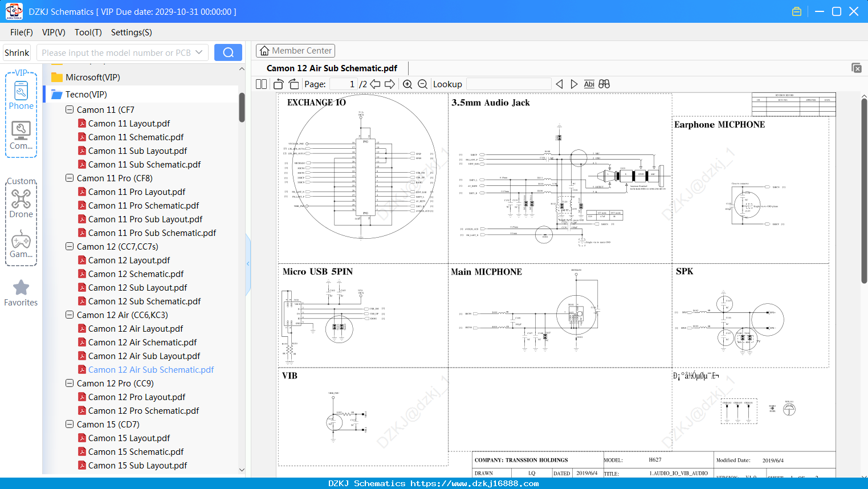
Task: Open the File(F) menu
Action: 21,32
